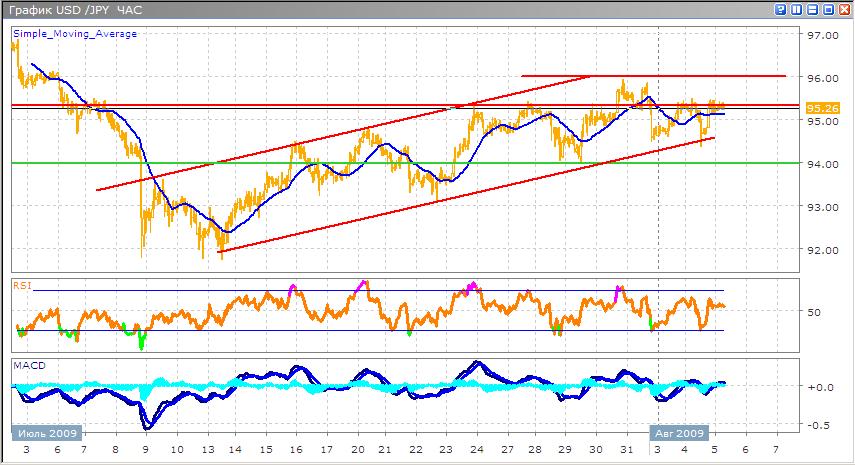The height and width of the screenshot is (465, 855).
Task: Click the RSI 50 level axis label
Action: (x=815, y=313)
